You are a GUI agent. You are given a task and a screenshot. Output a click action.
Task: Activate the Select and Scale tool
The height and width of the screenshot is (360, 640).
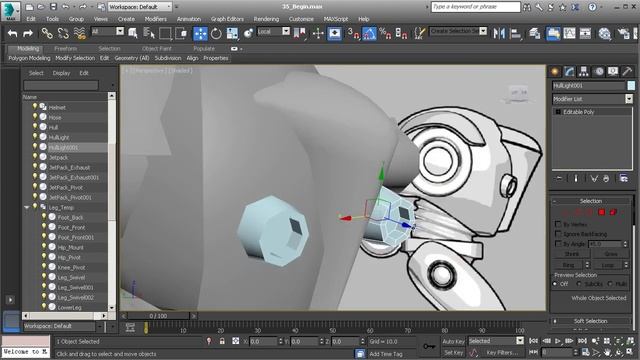tap(232, 33)
